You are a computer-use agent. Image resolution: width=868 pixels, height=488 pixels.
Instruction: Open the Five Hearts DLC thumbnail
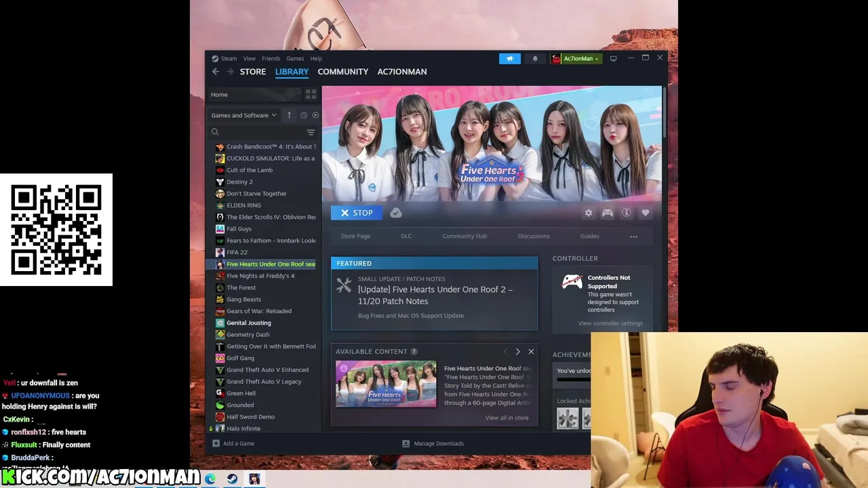[x=386, y=384]
